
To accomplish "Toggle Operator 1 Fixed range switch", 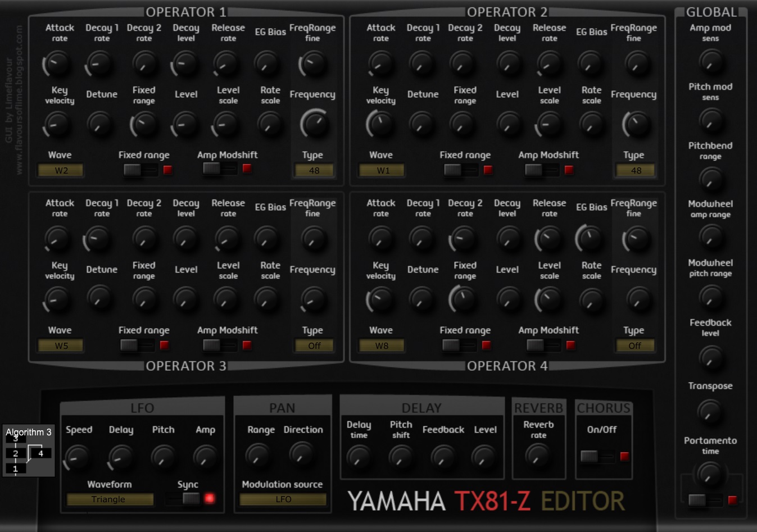I will click(x=140, y=170).
